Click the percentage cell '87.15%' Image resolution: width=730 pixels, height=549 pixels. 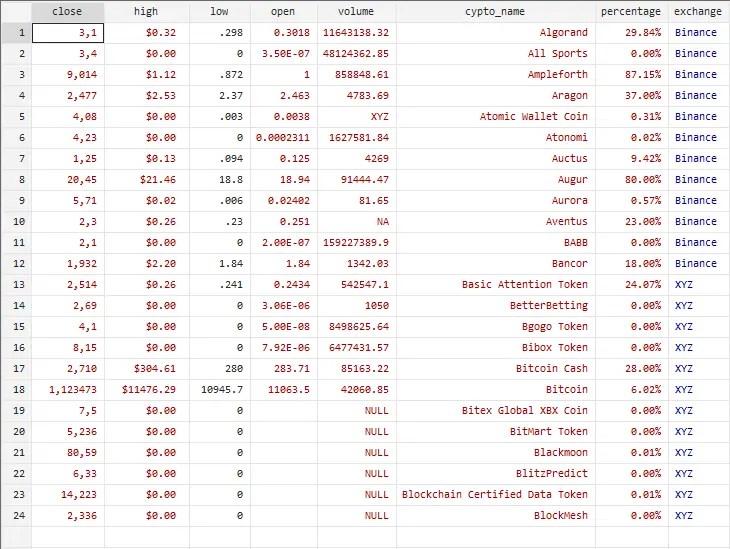(x=632, y=75)
